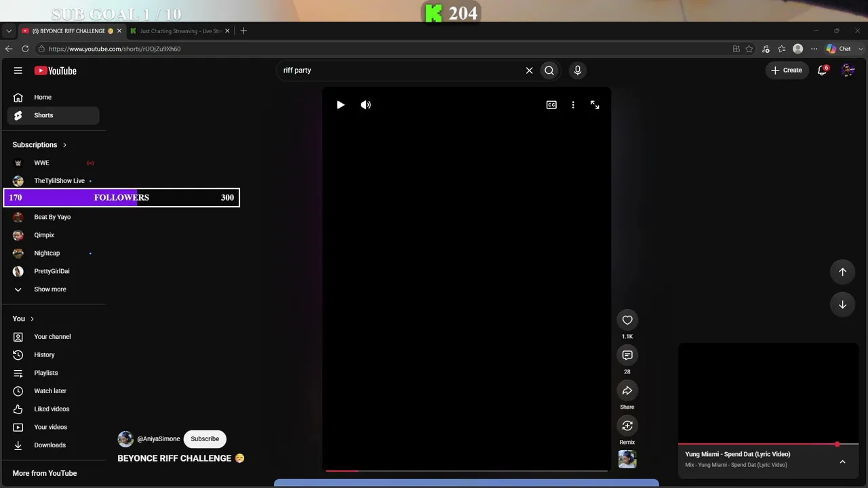The height and width of the screenshot is (488, 868).
Task: Open the Qimpix channel
Action: click(x=54, y=235)
